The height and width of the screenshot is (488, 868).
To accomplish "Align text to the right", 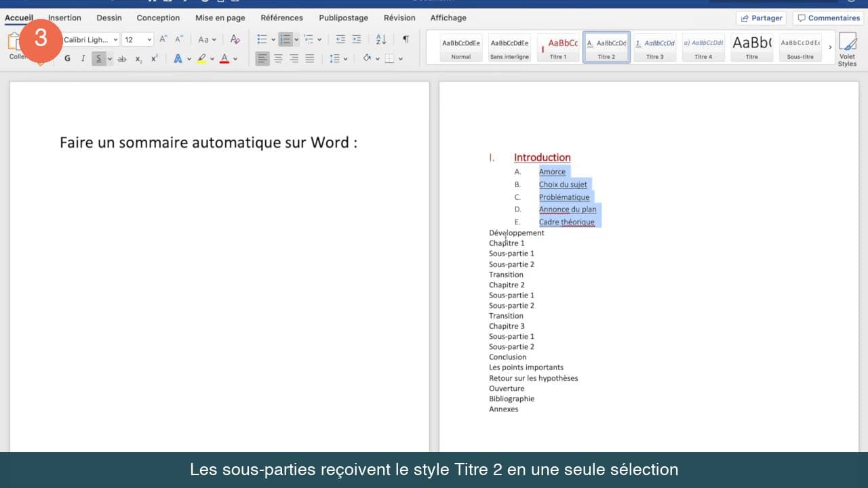I will coord(294,59).
